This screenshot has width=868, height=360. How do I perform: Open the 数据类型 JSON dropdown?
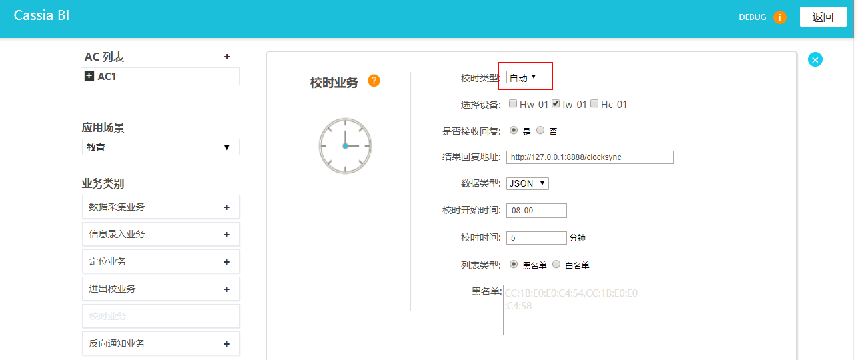point(527,183)
